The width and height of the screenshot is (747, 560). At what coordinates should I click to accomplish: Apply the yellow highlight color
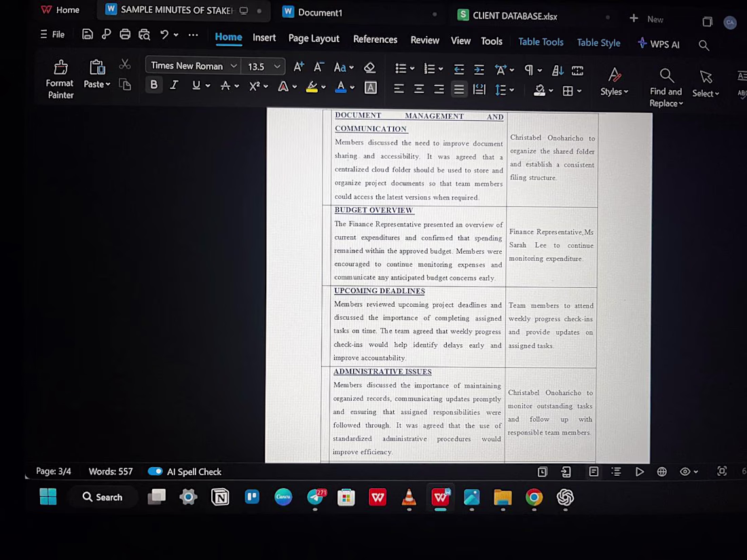click(x=312, y=87)
